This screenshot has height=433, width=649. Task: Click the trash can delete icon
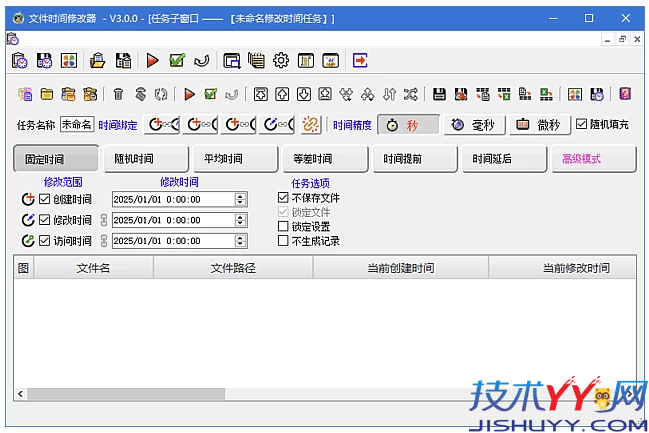[x=118, y=94]
